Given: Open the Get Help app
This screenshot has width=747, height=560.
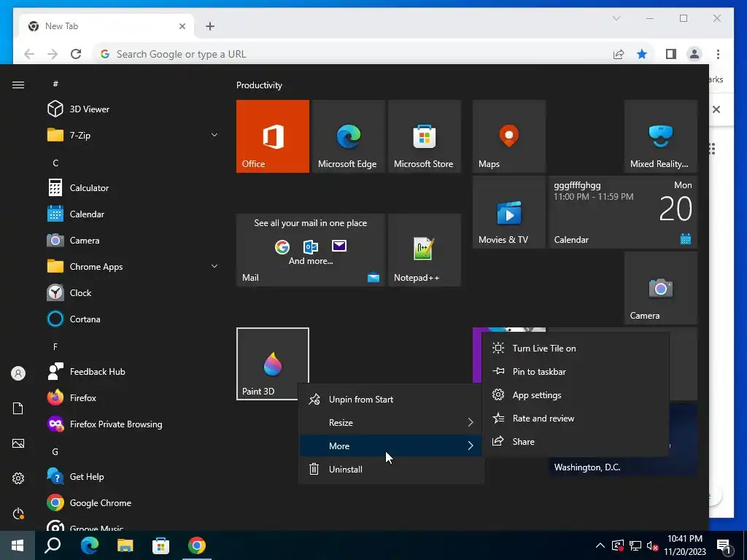Looking at the screenshot, I should [133, 476].
